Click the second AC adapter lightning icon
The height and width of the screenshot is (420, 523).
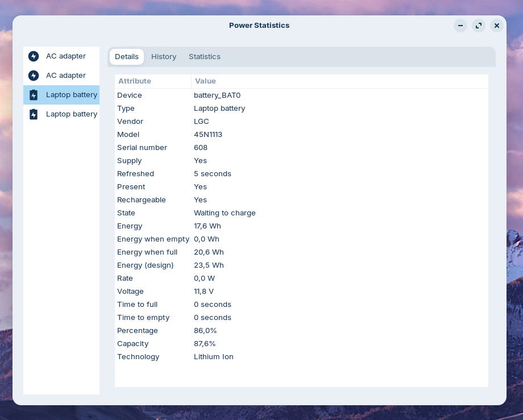tap(34, 76)
